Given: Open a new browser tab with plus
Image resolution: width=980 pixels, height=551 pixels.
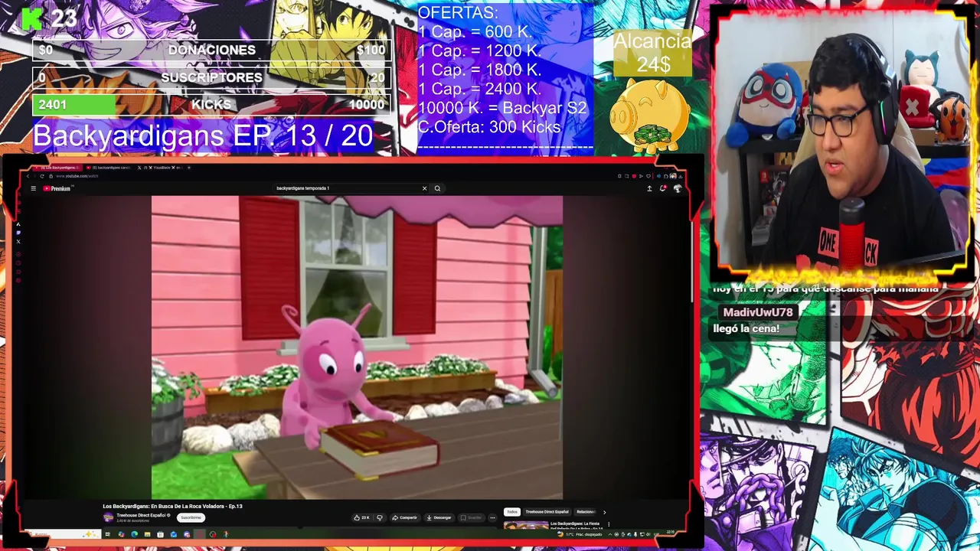Looking at the screenshot, I should click(189, 168).
